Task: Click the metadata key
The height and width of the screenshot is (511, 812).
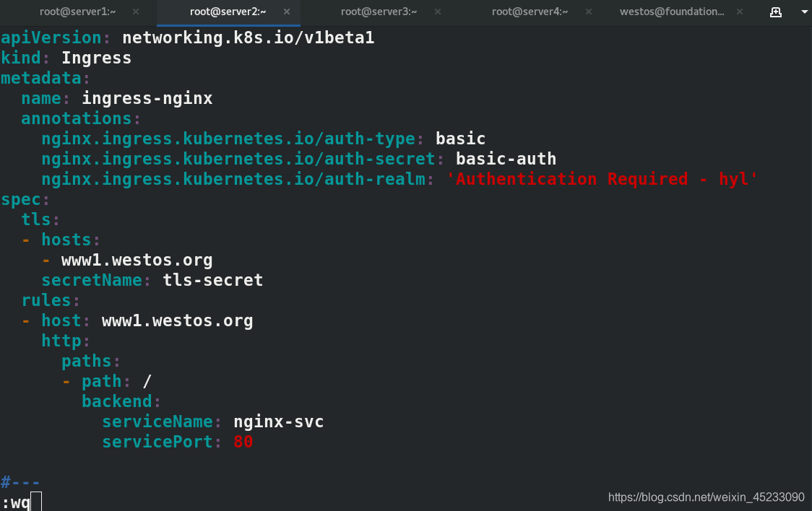Action: 41,78
